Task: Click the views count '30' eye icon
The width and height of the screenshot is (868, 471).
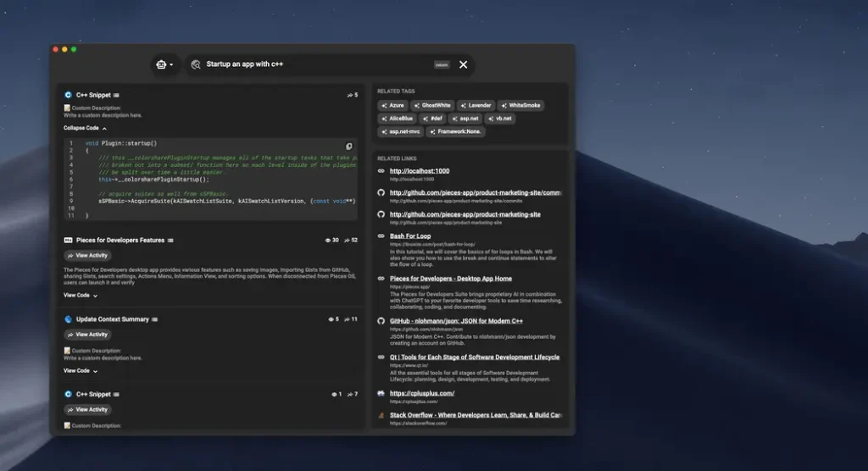Action: (x=331, y=241)
